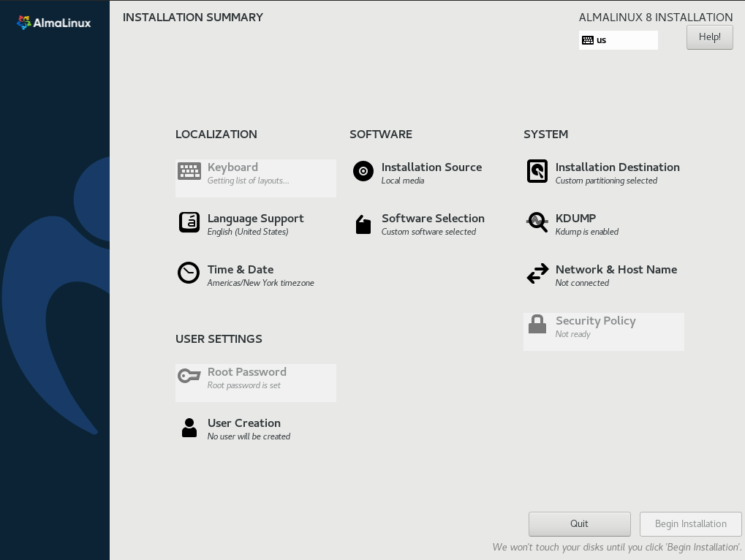Click the ALMALINUX 8 INSTALLATION title

pos(656,18)
